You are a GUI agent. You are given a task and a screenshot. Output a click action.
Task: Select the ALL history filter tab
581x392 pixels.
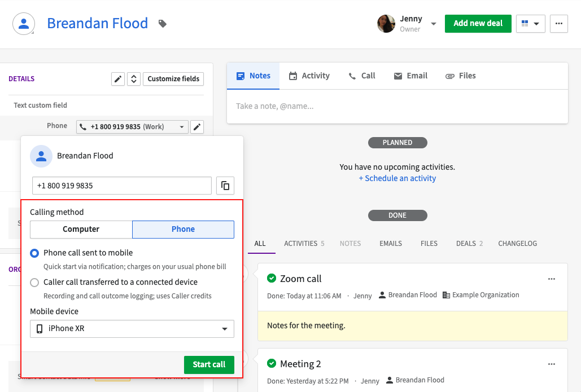260,244
